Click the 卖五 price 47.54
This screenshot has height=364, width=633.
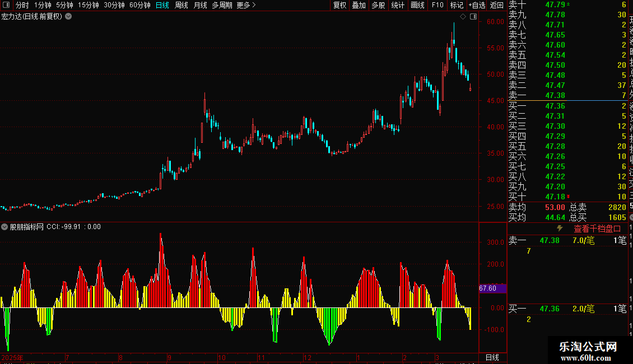click(555, 55)
